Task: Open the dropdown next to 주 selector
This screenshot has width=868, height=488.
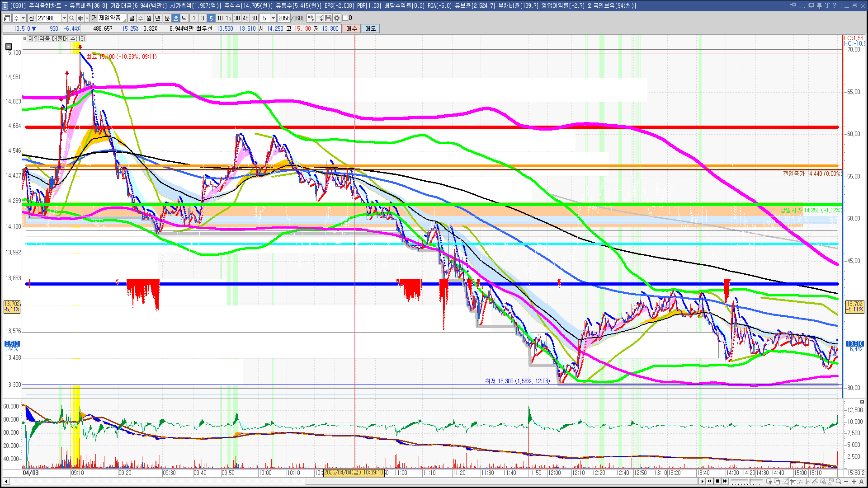Action: (23, 18)
